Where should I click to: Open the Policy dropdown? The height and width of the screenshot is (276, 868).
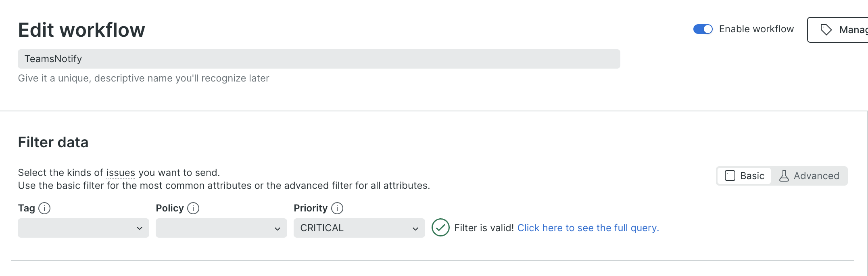(x=221, y=228)
